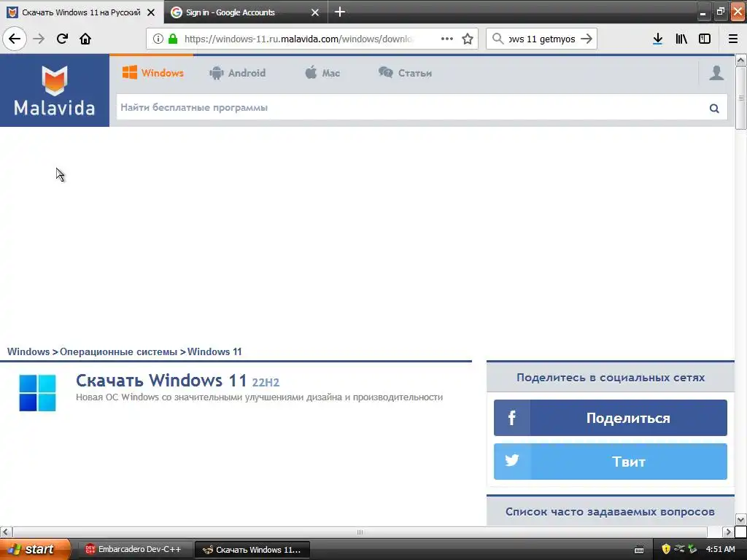Viewport: 747px width, 560px height.
Task: Click the network connection tray icon
Action: (x=679, y=548)
